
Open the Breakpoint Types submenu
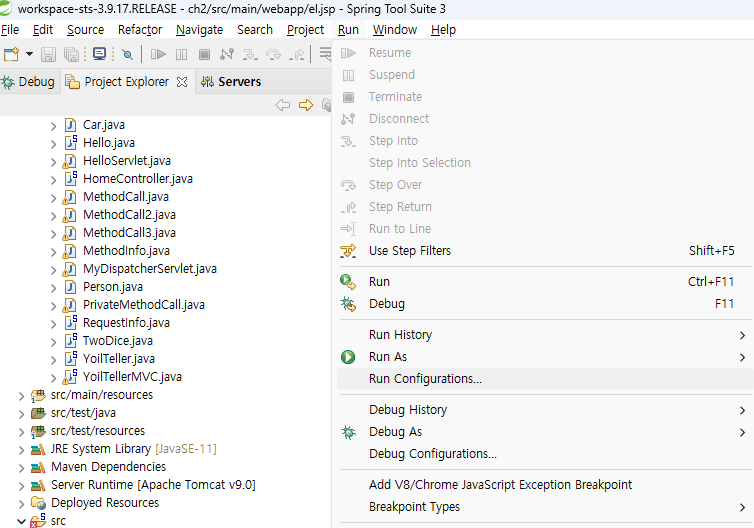click(545, 507)
